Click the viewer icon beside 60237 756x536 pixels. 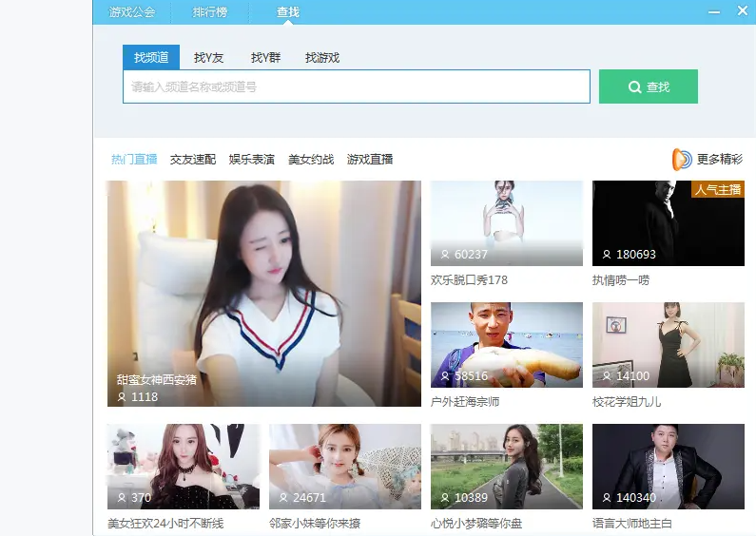tap(445, 254)
